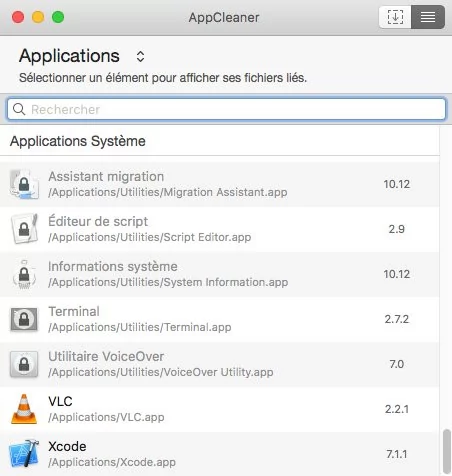Click the magnifying glass search icon
The image size is (452, 476).
19,109
